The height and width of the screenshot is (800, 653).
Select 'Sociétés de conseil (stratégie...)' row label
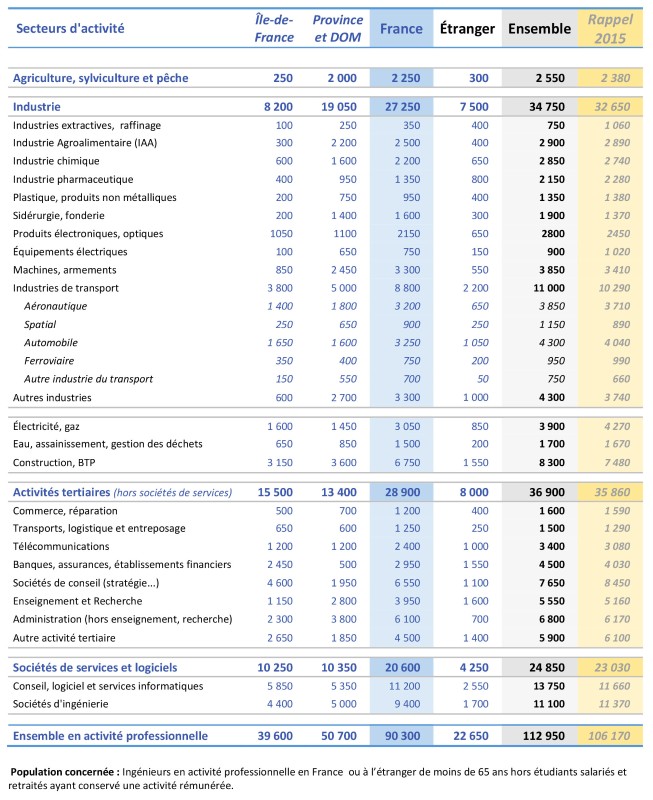[x=86, y=583]
